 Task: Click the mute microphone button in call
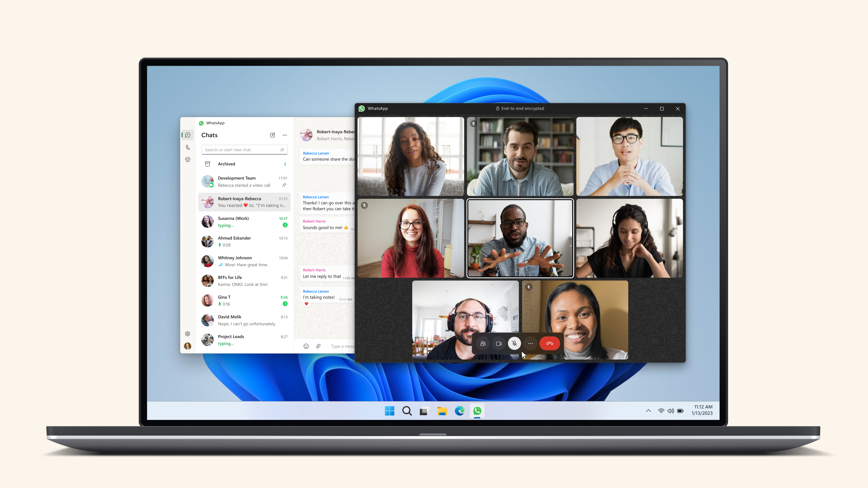tap(514, 343)
